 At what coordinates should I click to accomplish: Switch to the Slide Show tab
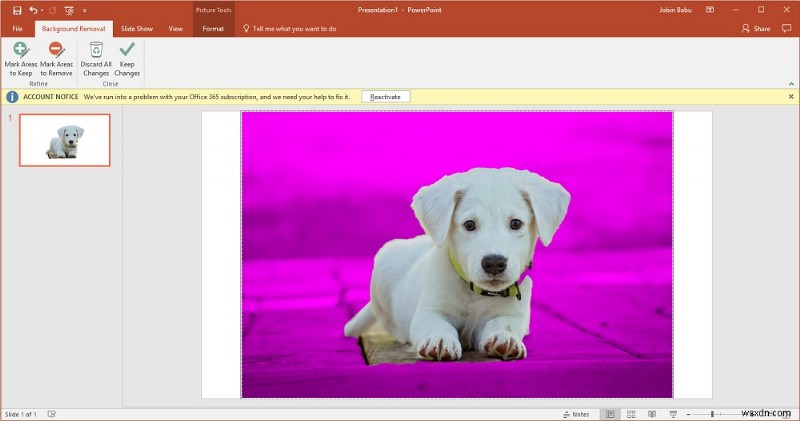pyautogui.click(x=137, y=29)
